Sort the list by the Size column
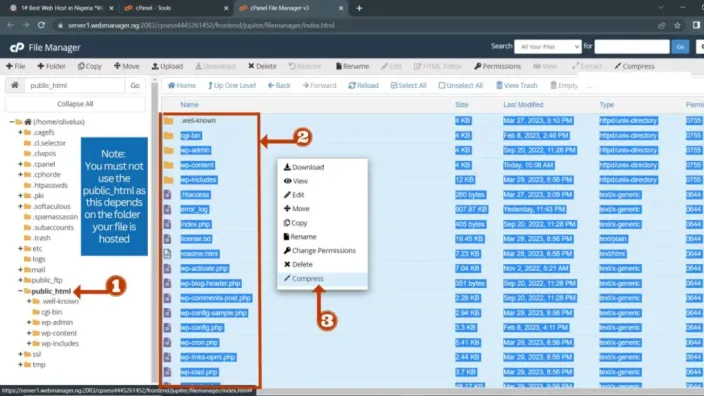 (462, 105)
